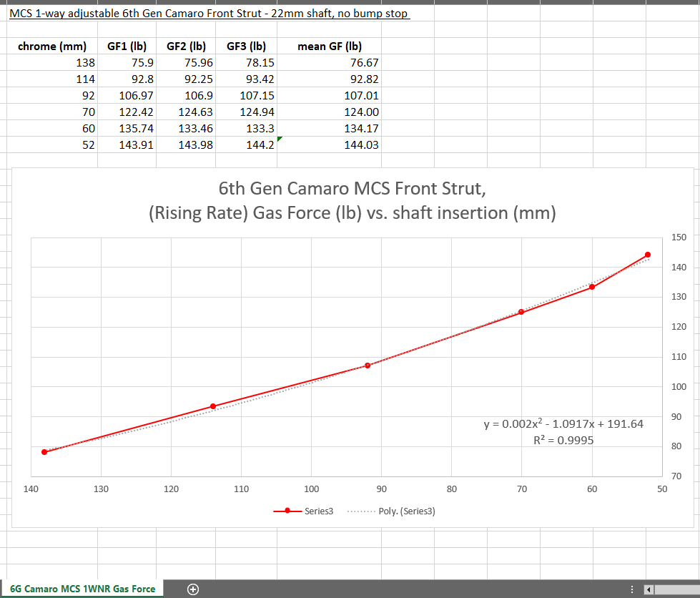Select the R² = 0.9995 label
This screenshot has height=598, width=700.
tap(563, 441)
